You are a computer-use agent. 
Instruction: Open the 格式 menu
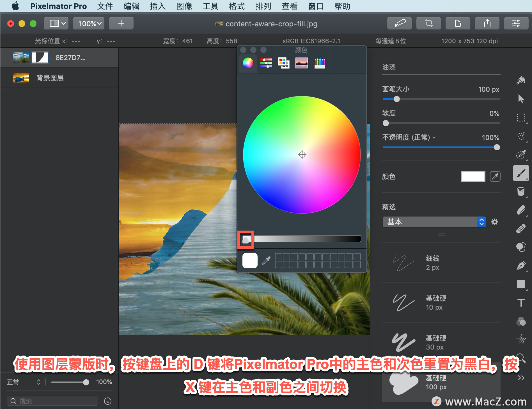pyautogui.click(x=237, y=6)
